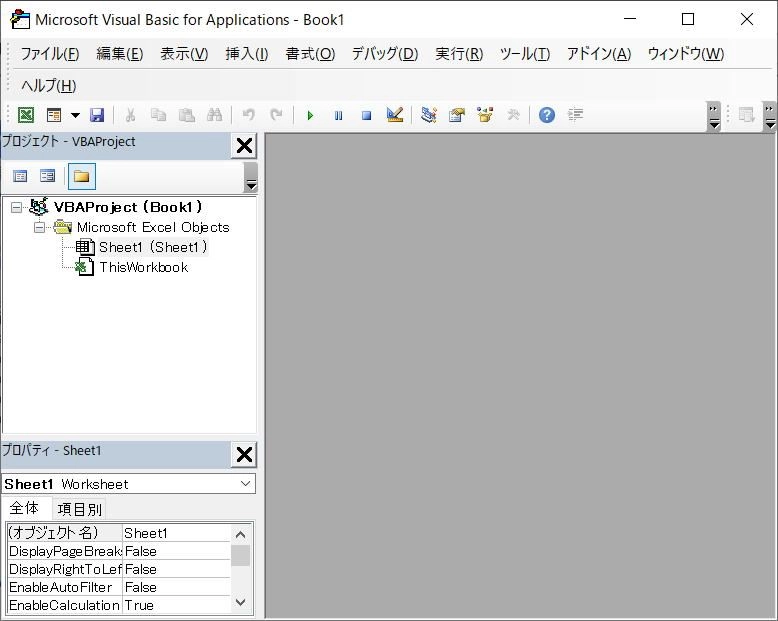Click the EnableAutoFilter False value
The image size is (778, 621).
pos(176,587)
